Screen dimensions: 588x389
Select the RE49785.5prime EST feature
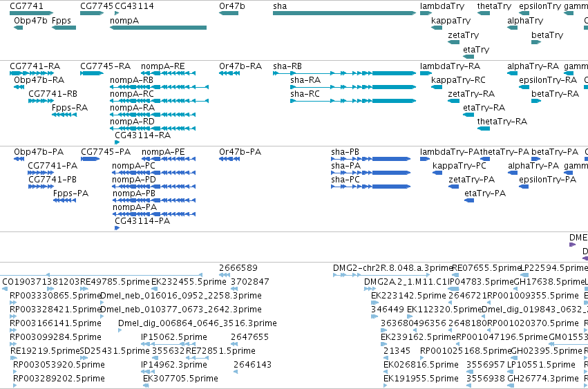(84, 289)
